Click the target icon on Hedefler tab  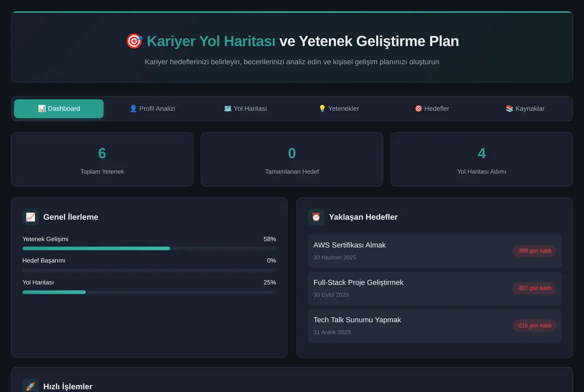point(419,108)
